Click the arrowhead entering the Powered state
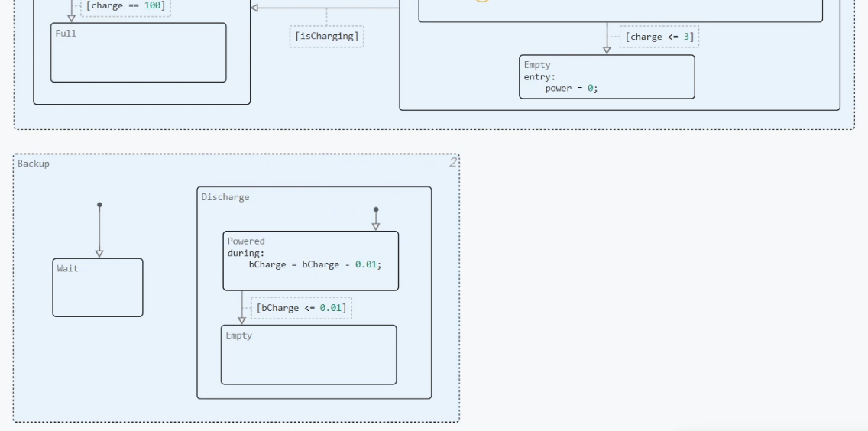This screenshot has height=431, width=868. tap(376, 226)
